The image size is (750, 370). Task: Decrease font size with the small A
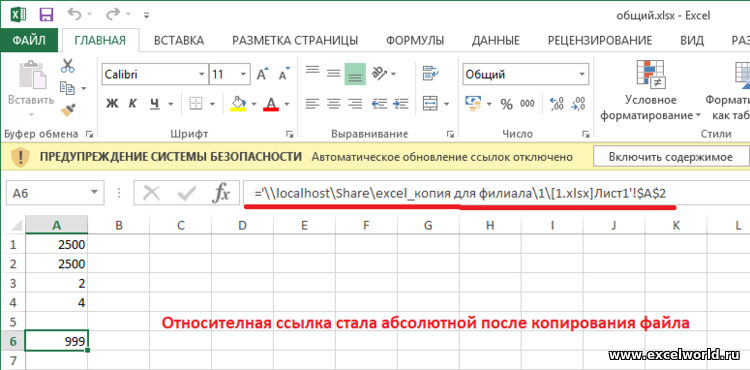[285, 75]
